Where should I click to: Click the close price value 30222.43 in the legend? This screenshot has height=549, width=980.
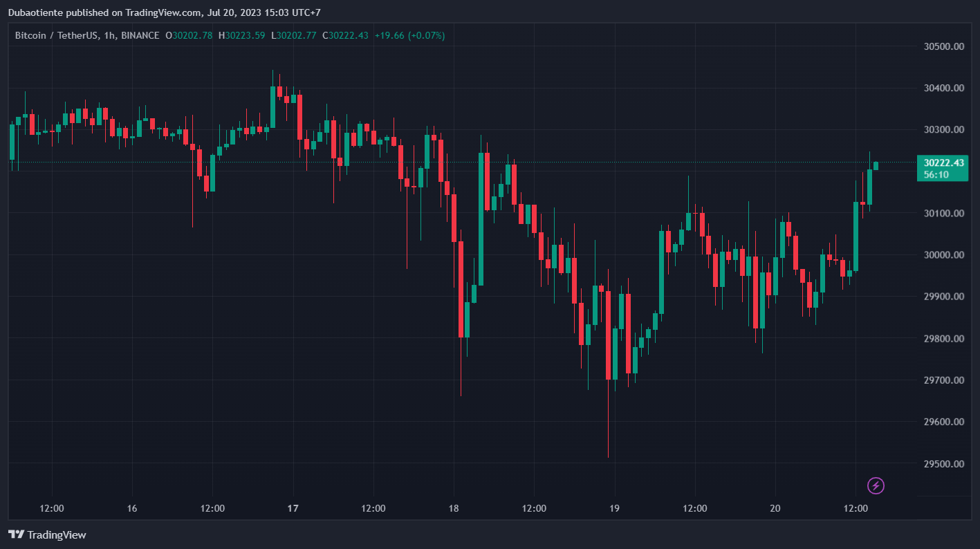(x=349, y=35)
